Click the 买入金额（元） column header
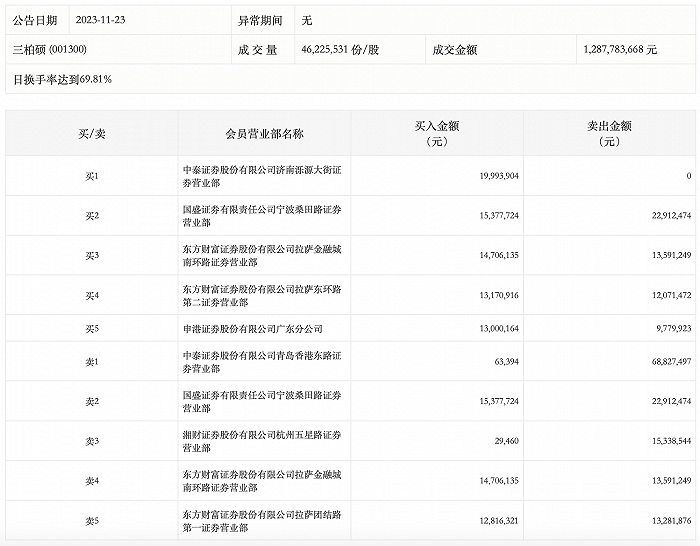 point(437,133)
